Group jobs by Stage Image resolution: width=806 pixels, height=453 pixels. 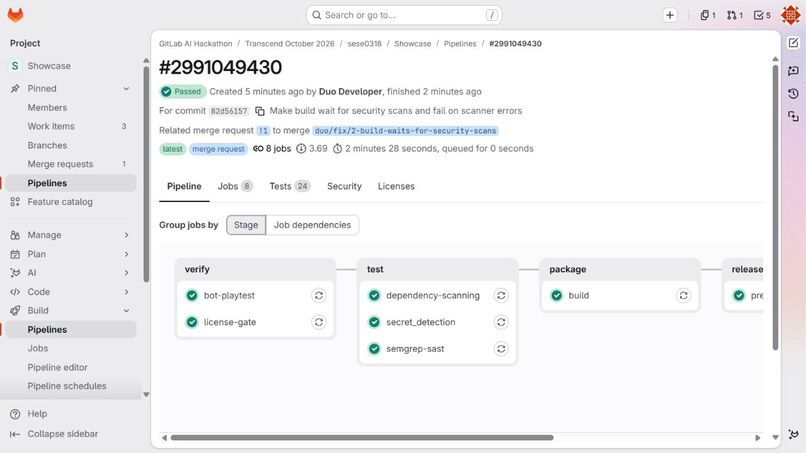point(246,225)
